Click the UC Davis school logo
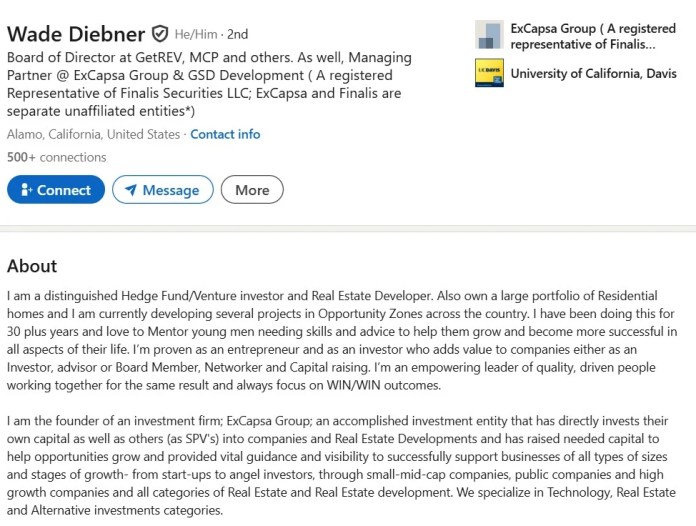696x526 pixels. coord(489,73)
